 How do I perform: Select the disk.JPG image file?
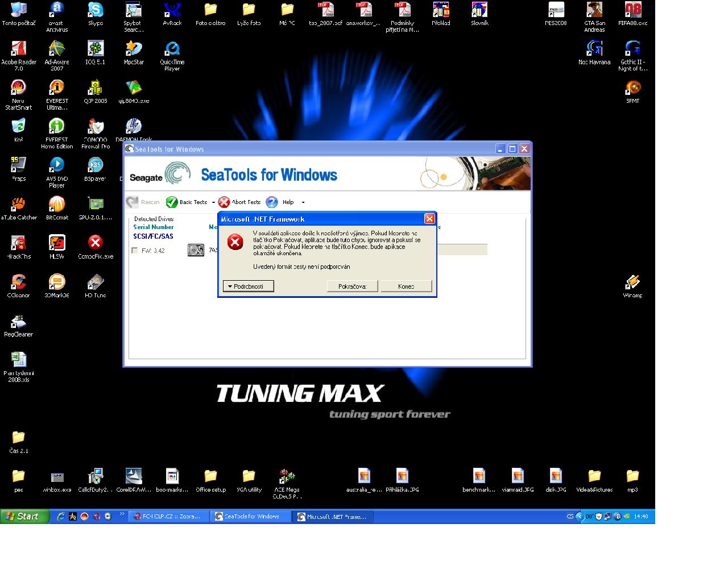pyautogui.click(x=556, y=480)
